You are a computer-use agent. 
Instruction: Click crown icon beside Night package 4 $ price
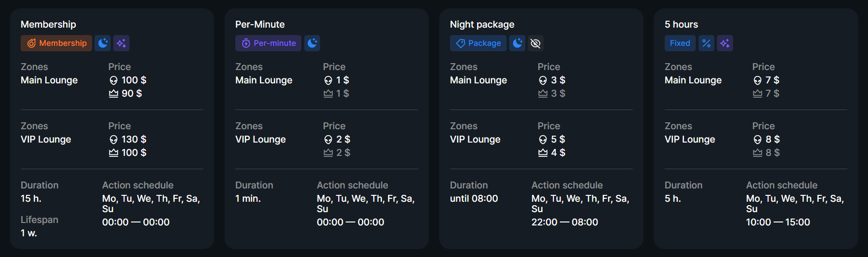[x=543, y=153]
